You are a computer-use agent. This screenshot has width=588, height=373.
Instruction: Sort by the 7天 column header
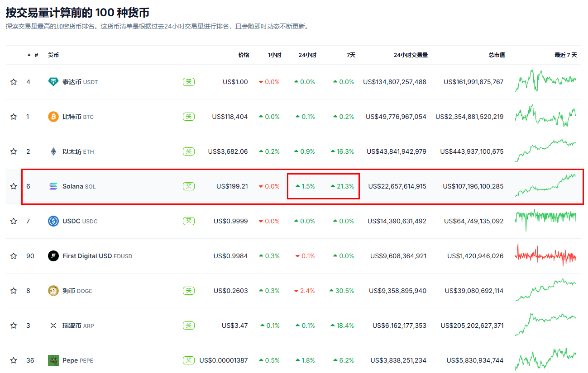point(351,55)
